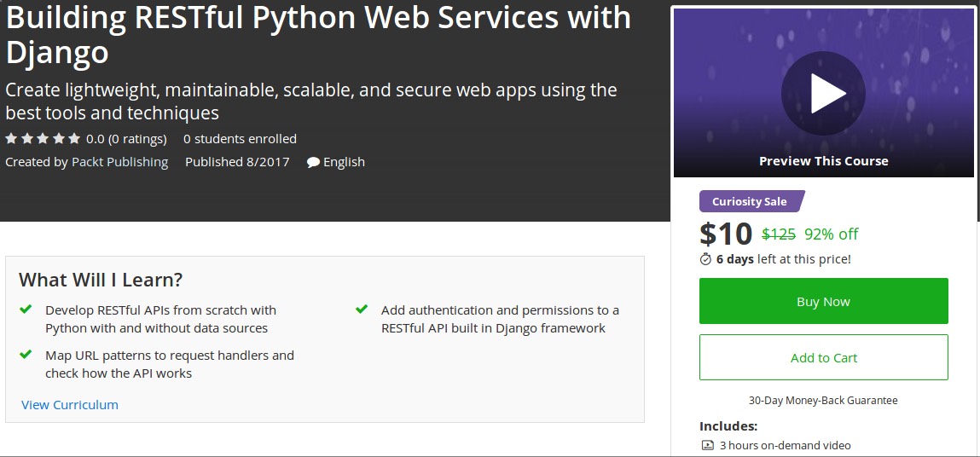Click the checkmark beside Add authentication and permissions
This screenshot has height=457, width=980.
[362, 309]
